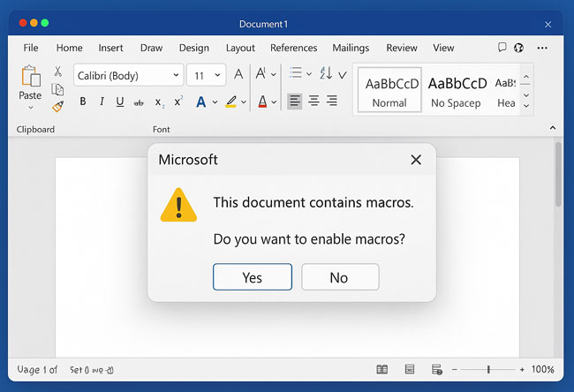Switch to Read Mode view icon
574x392 pixels.
[x=381, y=369]
